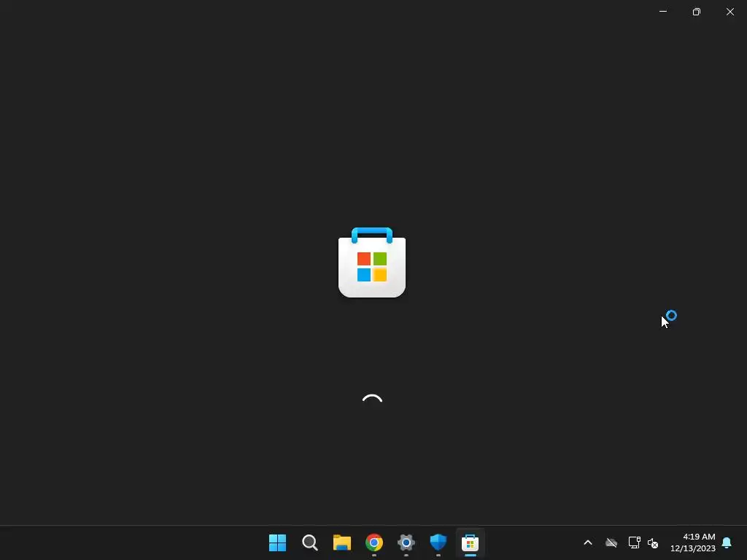Open the clock showing 4:19 AM
Viewport: 747px width, 560px height.
[693, 542]
